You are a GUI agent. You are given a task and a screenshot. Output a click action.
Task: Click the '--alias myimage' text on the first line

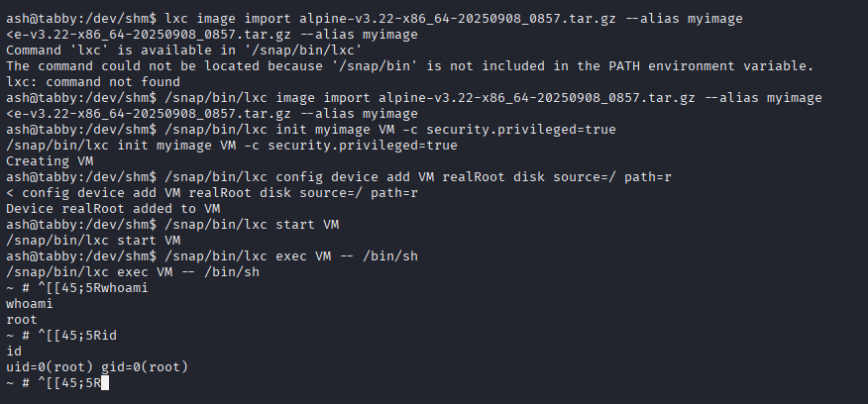coord(684,19)
